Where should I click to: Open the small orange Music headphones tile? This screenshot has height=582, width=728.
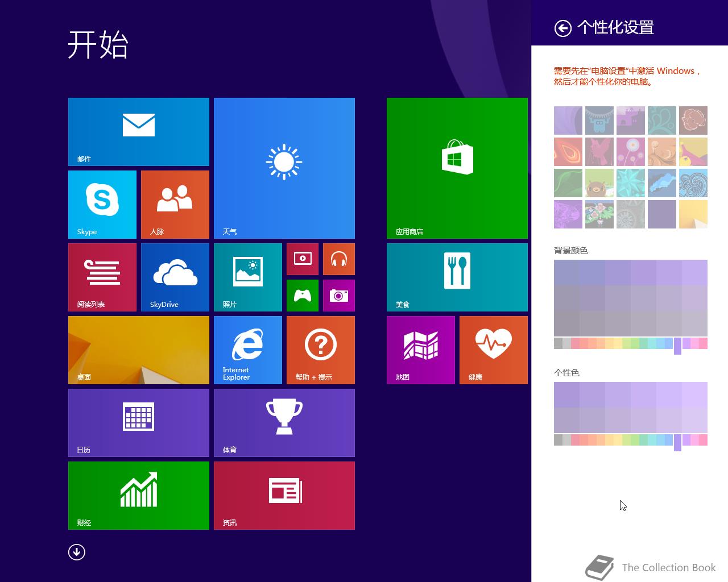click(339, 259)
